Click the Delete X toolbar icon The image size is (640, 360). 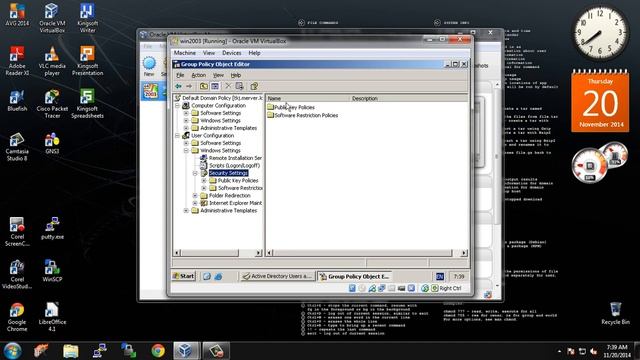tap(228, 86)
